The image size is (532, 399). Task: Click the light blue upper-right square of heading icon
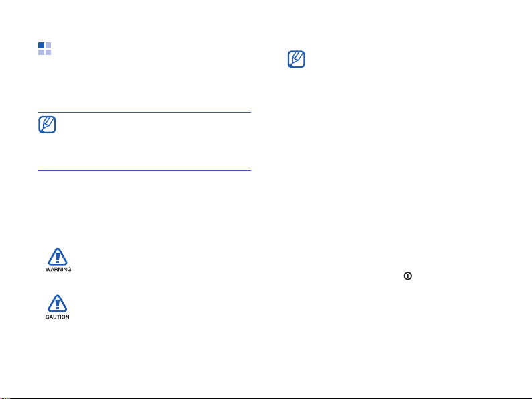pyautogui.click(x=48, y=45)
